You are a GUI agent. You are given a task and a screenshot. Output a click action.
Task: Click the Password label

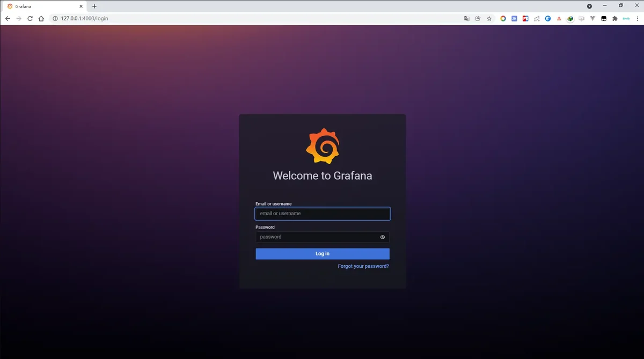coord(265,228)
